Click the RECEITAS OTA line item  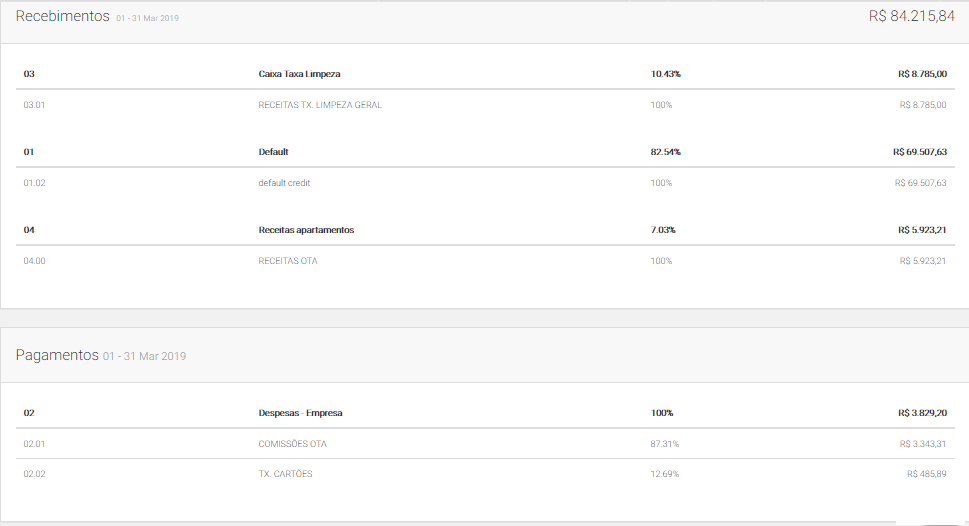(x=288, y=261)
